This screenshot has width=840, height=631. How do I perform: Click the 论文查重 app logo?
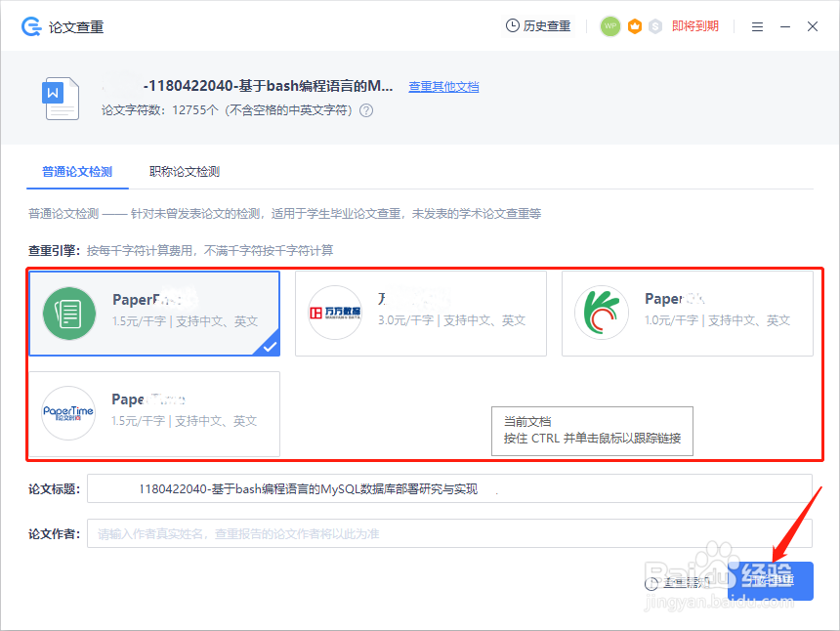(31, 26)
